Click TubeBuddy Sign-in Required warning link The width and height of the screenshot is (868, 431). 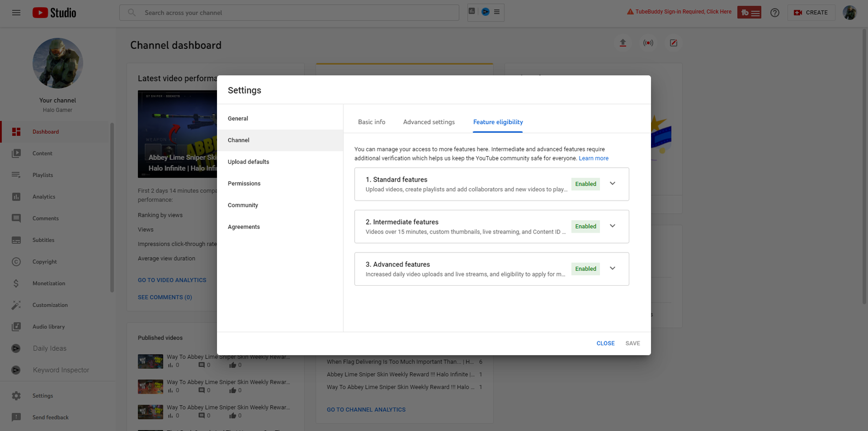[x=679, y=12]
